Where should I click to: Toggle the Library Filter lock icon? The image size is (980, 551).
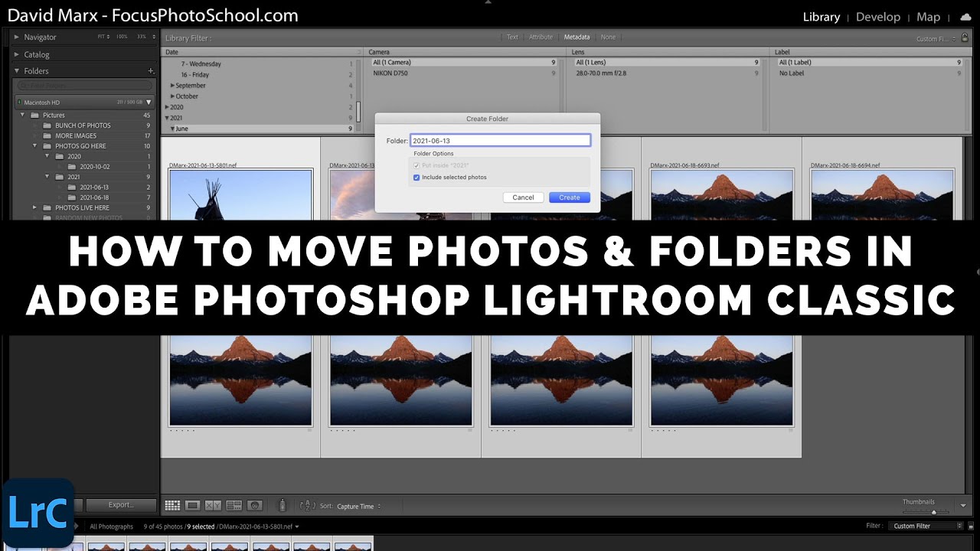(x=966, y=37)
